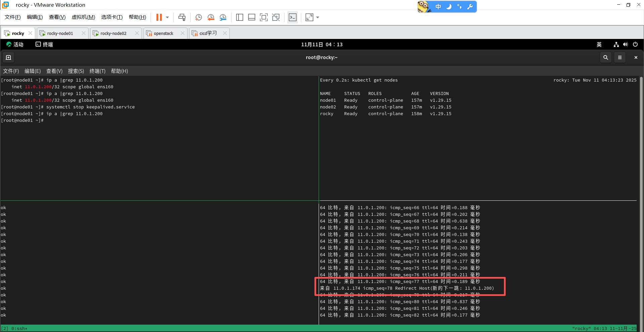Open GNOME 活动 overview
Viewport: 644px width, 332px height.
coord(15,44)
